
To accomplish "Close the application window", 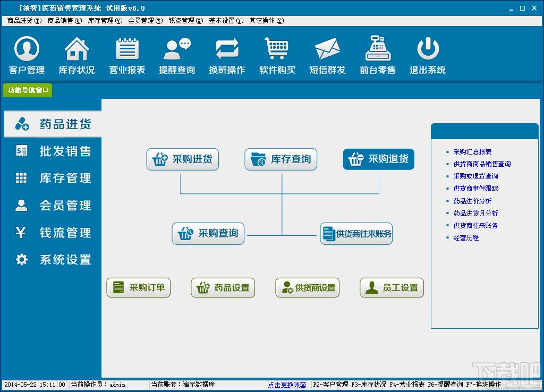I will click(534, 8).
